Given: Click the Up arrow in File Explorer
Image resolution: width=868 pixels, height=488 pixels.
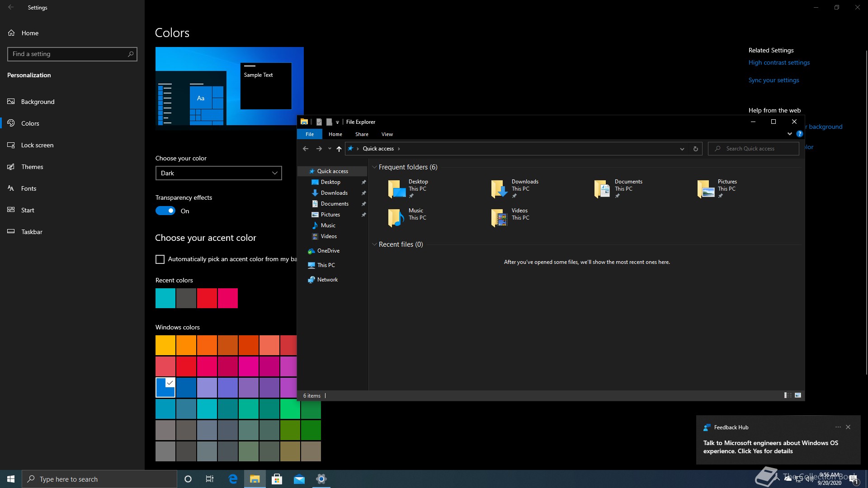Looking at the screenshot, I should pos(339,149).
